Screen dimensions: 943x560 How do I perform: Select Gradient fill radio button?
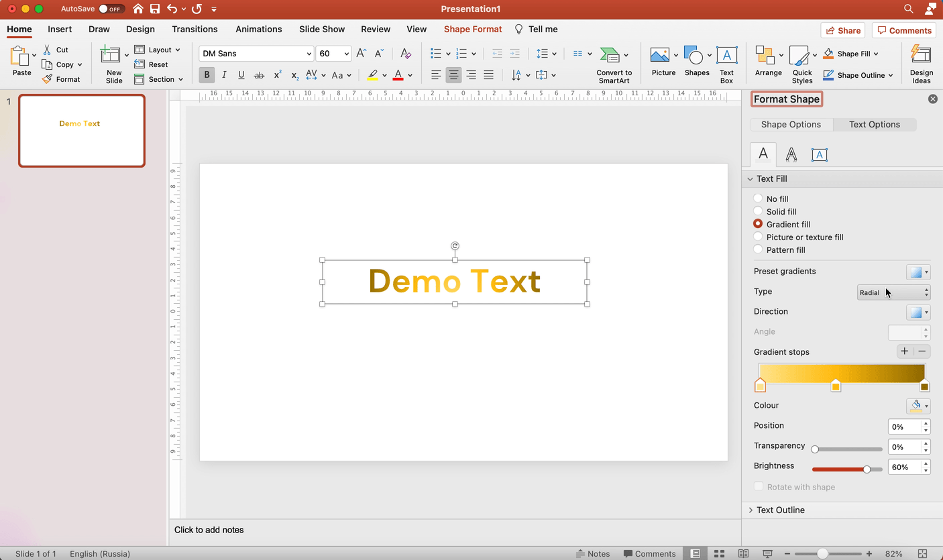click(758, 224)
